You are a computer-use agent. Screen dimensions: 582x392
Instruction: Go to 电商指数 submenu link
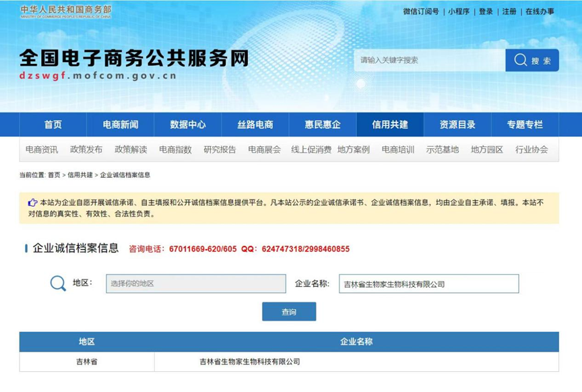175,150
